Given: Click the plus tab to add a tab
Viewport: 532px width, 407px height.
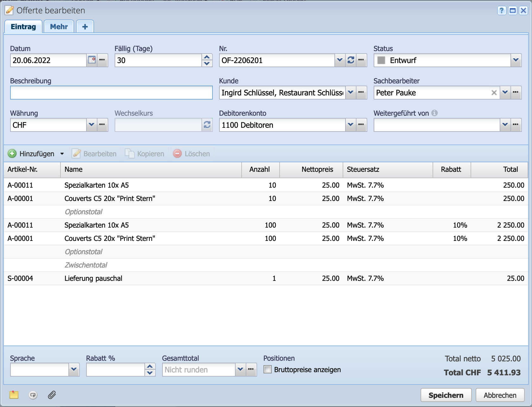Looking at the screenshot, I should 85,27.
